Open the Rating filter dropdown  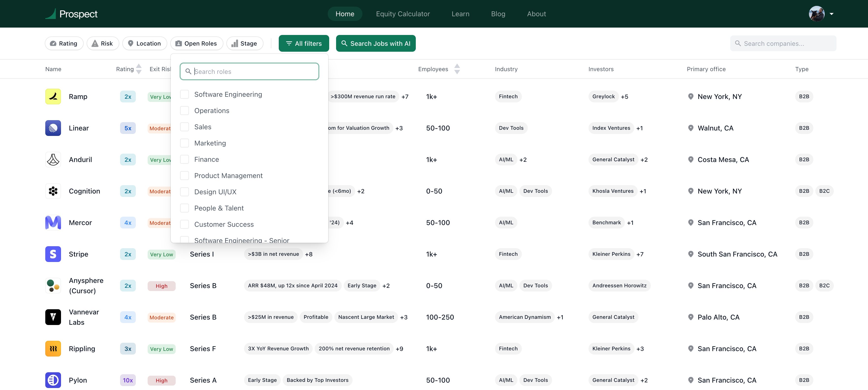[64, 44]
